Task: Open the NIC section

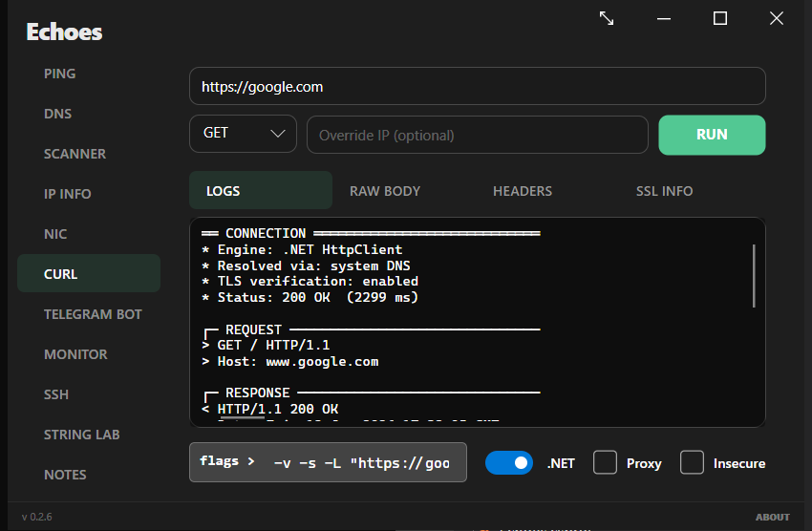Action: (x=55, y=234)
